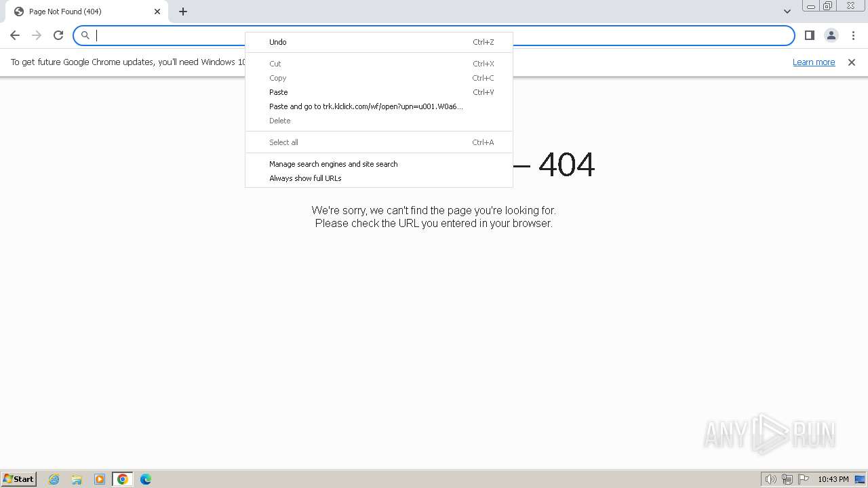Click the "Please check the URL" text
This screenshot has width=868, height=488.
pos(434,223)
